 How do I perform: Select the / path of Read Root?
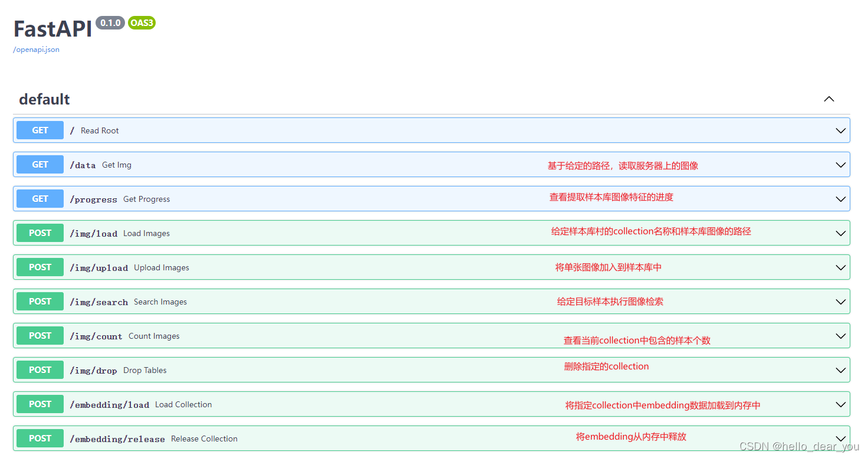(x=73, y=130)
